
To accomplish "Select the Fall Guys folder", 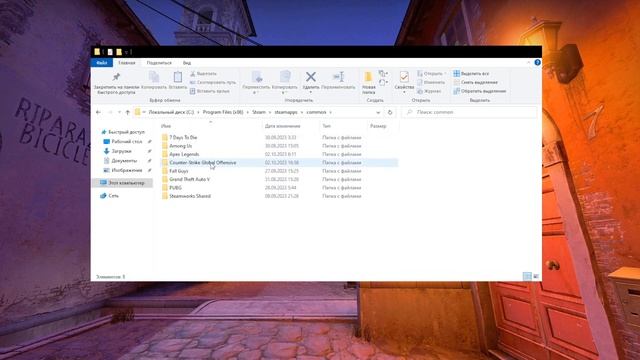I will [178, 171].
